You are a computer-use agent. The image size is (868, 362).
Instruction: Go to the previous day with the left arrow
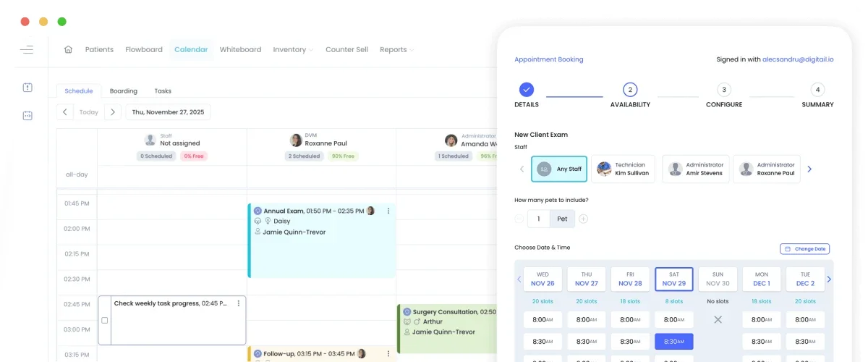click(65, 112)
